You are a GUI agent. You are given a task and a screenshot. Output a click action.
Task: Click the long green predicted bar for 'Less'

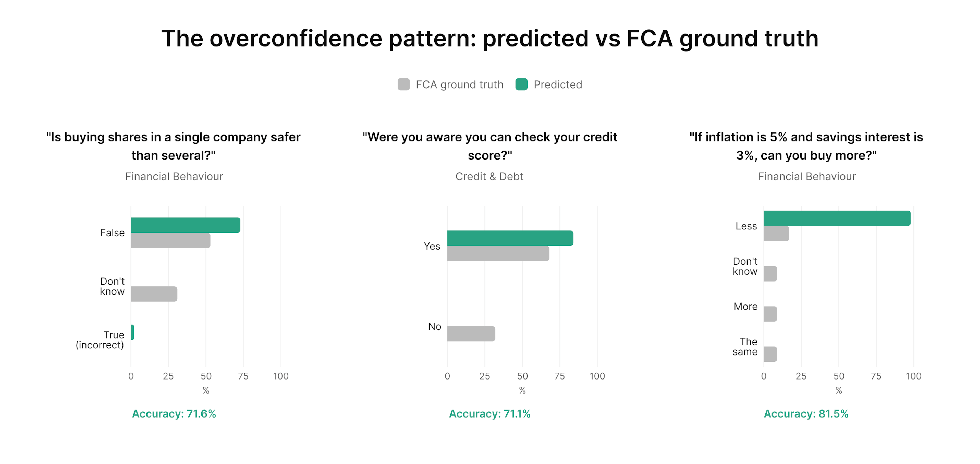click(x=837, y=218)
